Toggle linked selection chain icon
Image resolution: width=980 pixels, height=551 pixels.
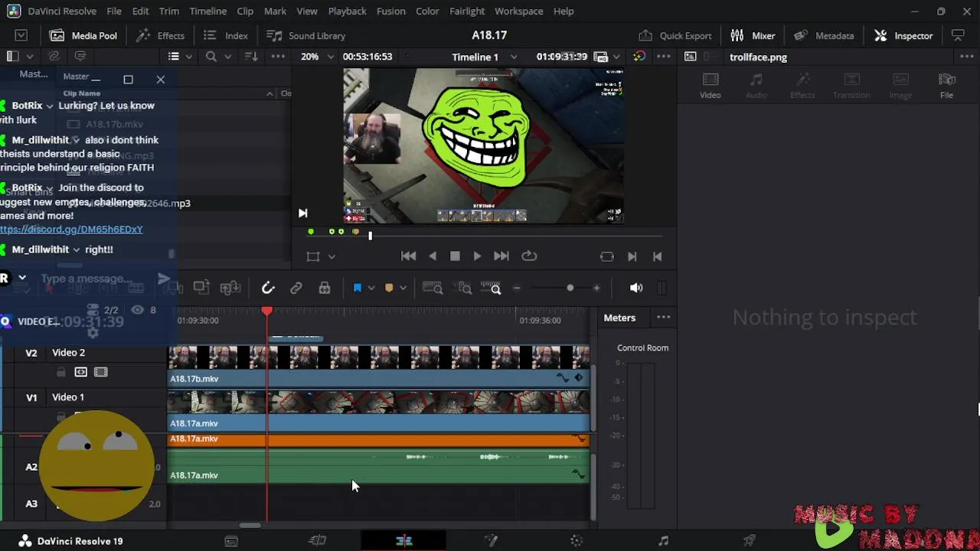296,288
